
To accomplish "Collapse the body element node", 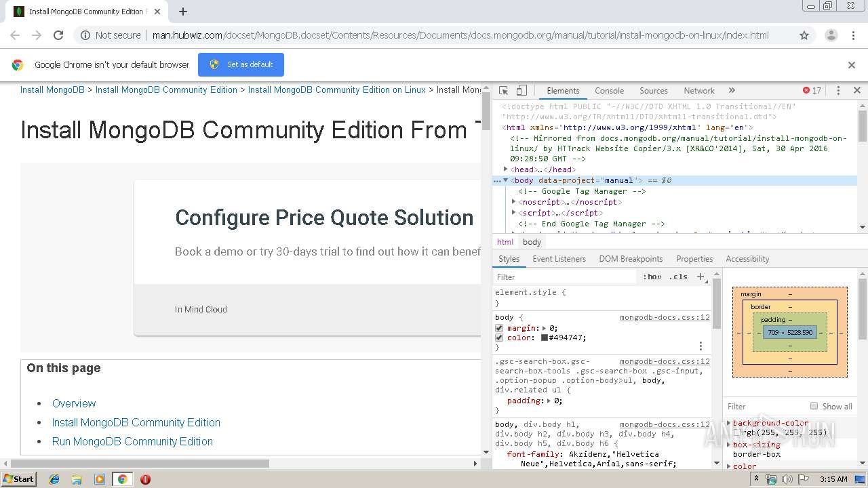I will click(x=506, y=180).
